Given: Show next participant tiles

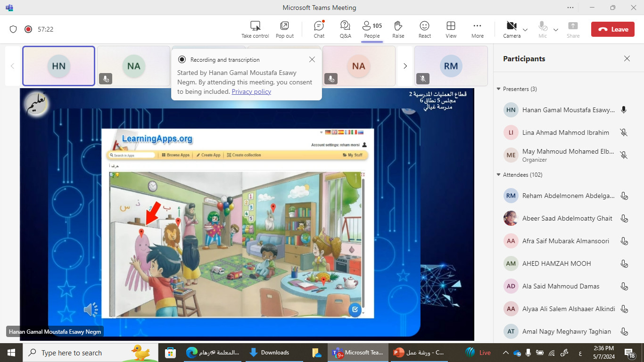Looking at the screenshot, I should click(x=405, y=66).
